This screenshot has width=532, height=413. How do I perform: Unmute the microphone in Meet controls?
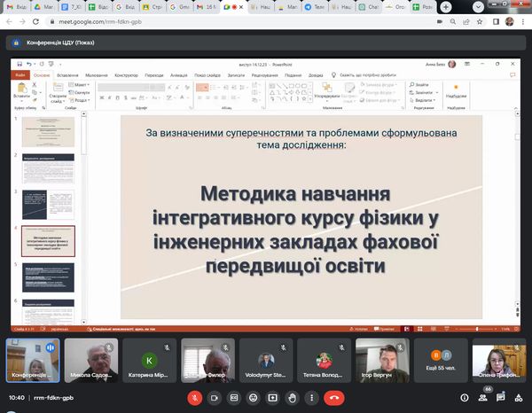(x=195, y=398)
